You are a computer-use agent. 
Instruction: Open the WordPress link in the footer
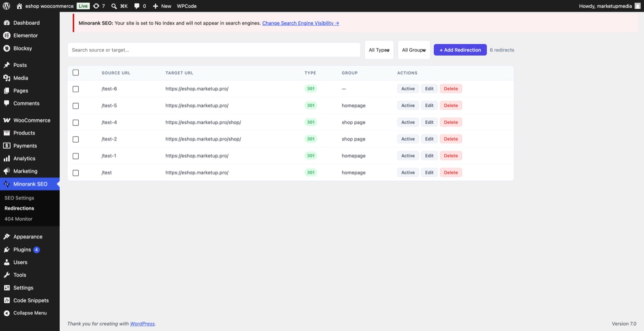[143, 324]
